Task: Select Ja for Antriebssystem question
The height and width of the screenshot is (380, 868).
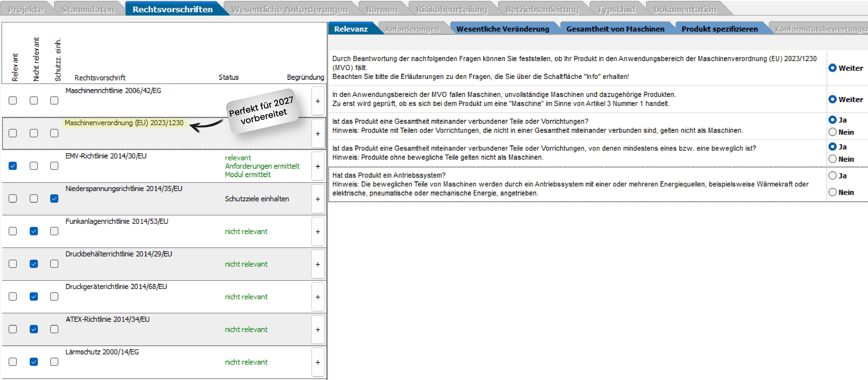Action: 832,175
